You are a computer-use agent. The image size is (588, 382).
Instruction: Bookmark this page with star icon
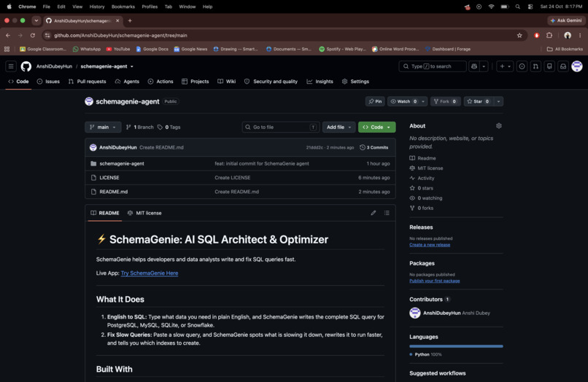click(x=519, y=35)
